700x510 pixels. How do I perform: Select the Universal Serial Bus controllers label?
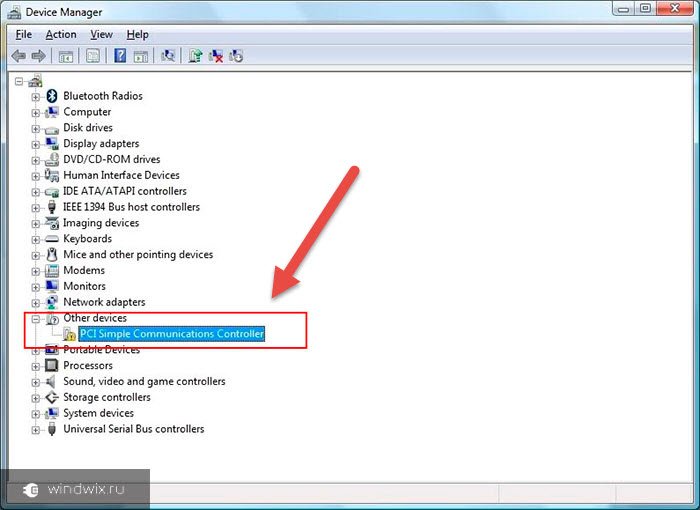(134, 429)
